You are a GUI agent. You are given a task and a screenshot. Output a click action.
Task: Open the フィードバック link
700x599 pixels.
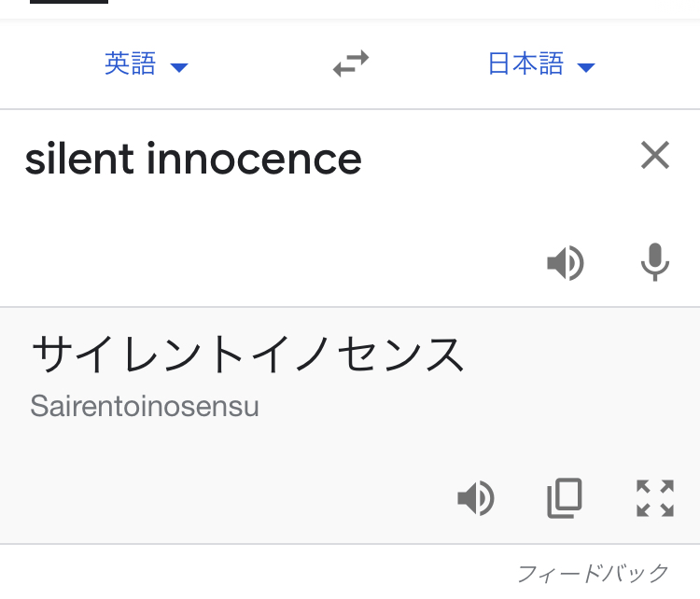[593, 572]
